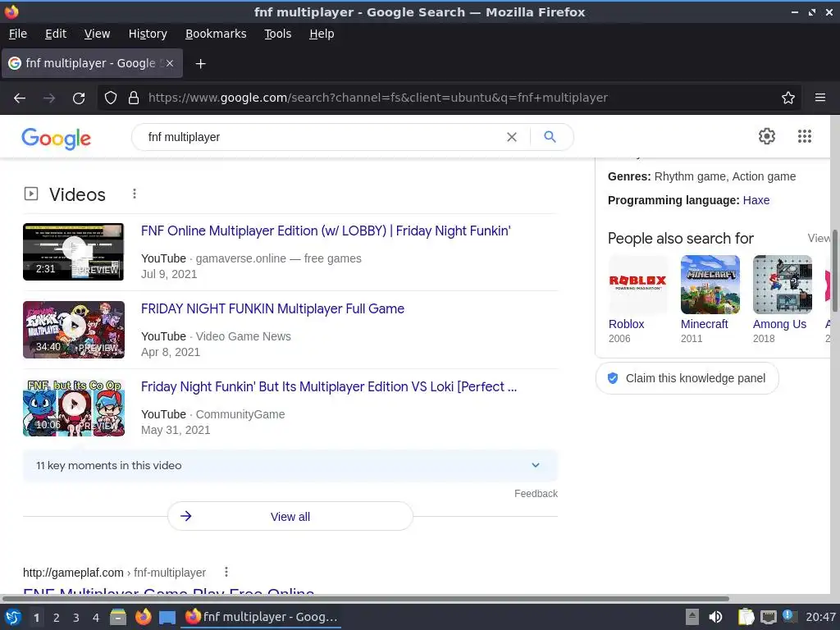Click the Among Us text link

pos(779,324)
